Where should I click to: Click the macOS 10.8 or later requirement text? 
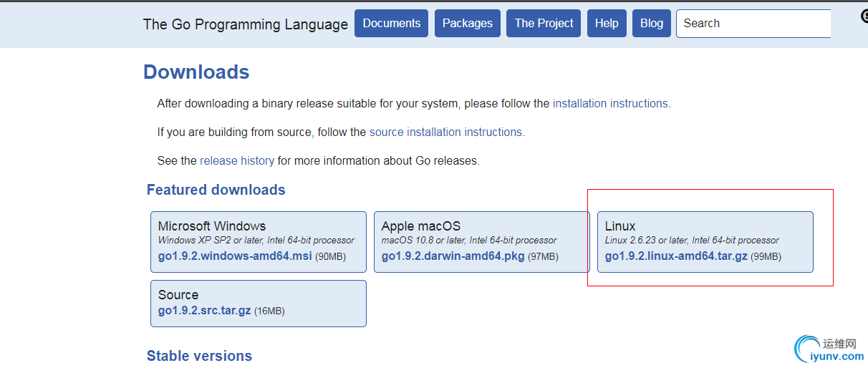[x=469, y=241]
